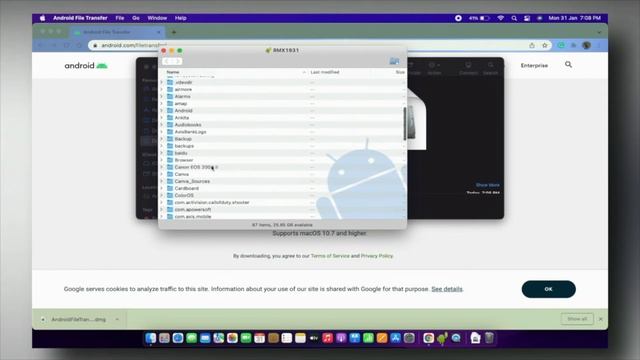The width and height of the screenshot is (640, 360).
Task: Open Wi-Fi status in menu bar
Action: point(501,18)
